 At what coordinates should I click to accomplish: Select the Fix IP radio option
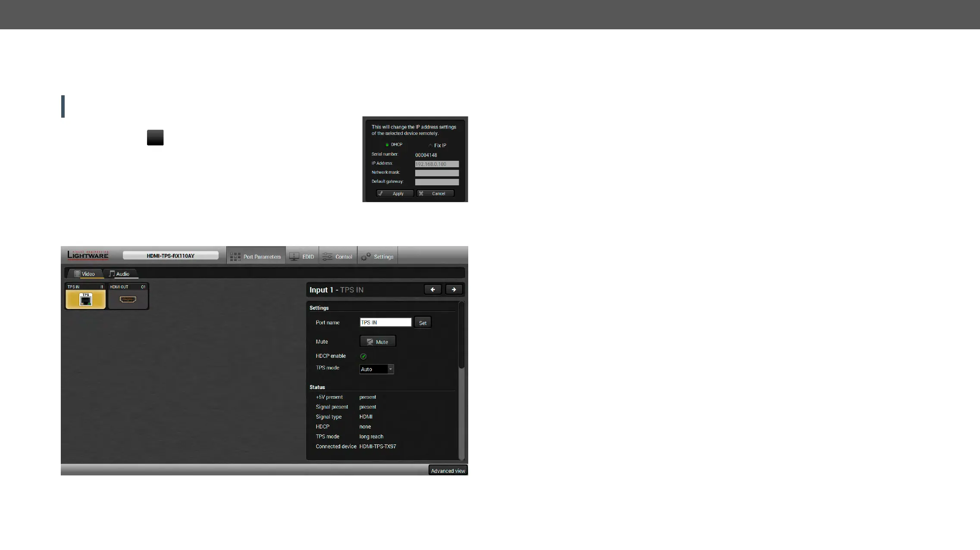pos(430,146)
